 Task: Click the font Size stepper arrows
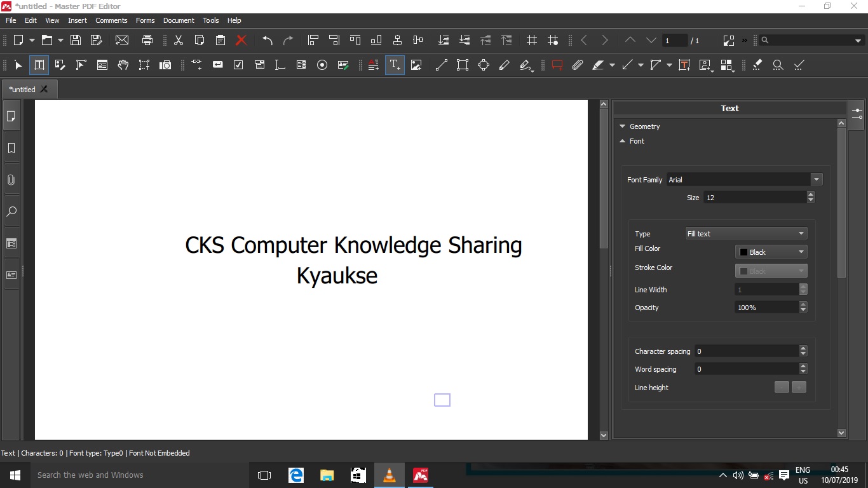pos(811,198)
